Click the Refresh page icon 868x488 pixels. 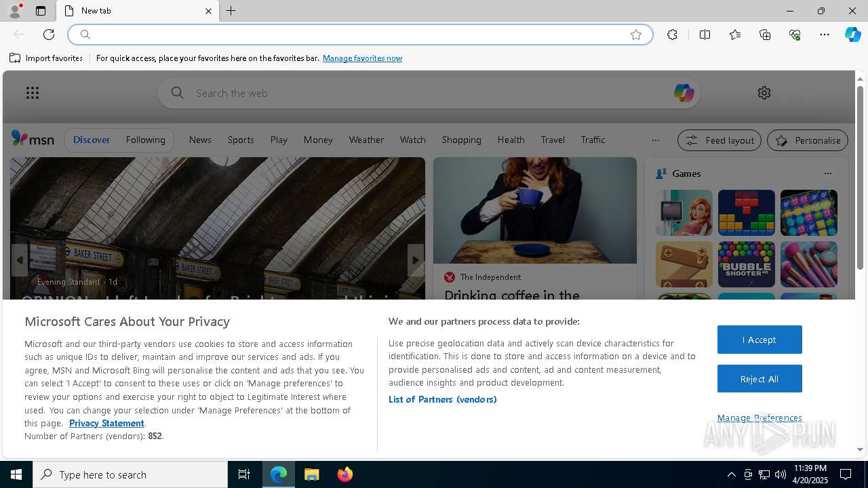pyautogui.click(x=49, y=35)
